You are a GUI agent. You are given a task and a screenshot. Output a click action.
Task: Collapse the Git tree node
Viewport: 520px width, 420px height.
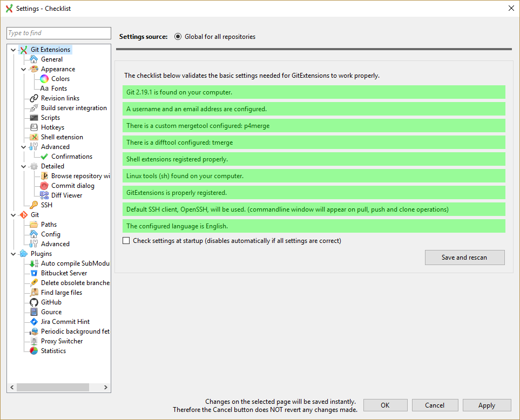[13, 214]
